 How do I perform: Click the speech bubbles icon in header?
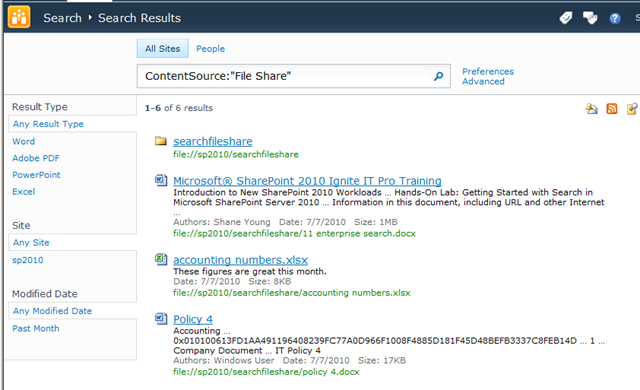pos(590,18)
